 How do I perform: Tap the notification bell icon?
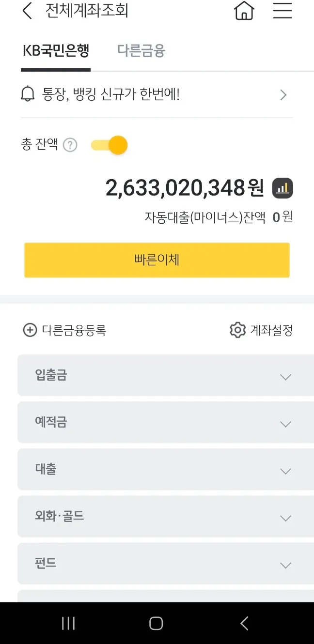pyautogui.click(x=28, y=94)
